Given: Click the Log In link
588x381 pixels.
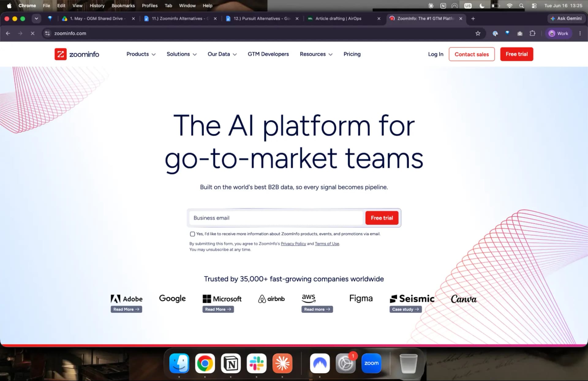Looking at the screenshot, I should tap(435, 54).
